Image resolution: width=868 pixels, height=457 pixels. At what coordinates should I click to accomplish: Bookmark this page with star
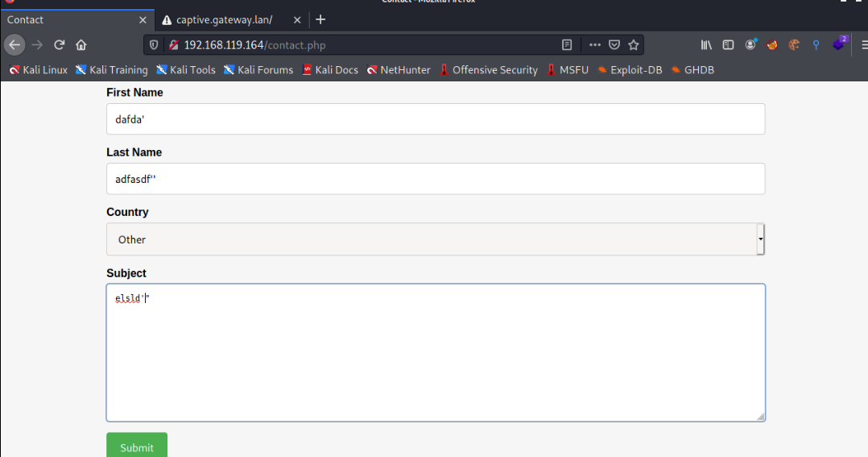pos(634,45)
